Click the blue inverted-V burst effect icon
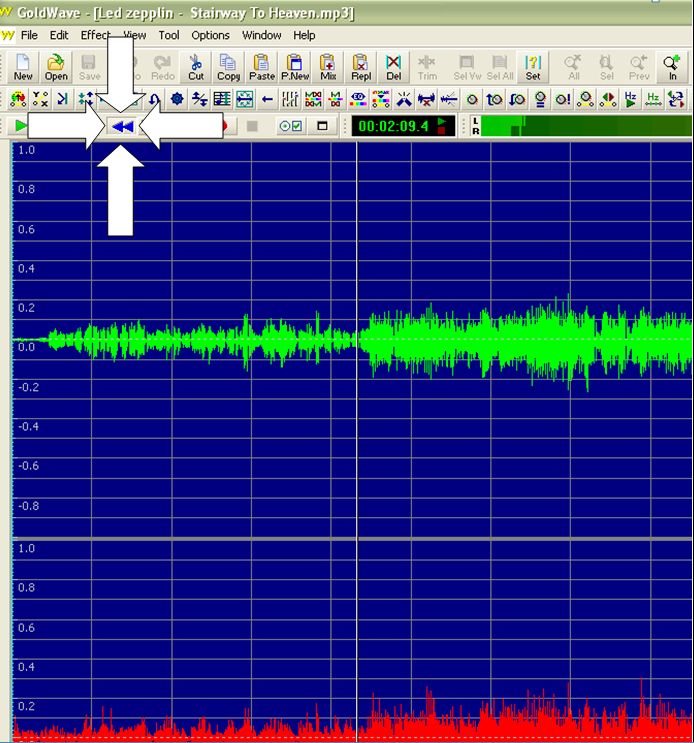 click(x=404, y=100)
